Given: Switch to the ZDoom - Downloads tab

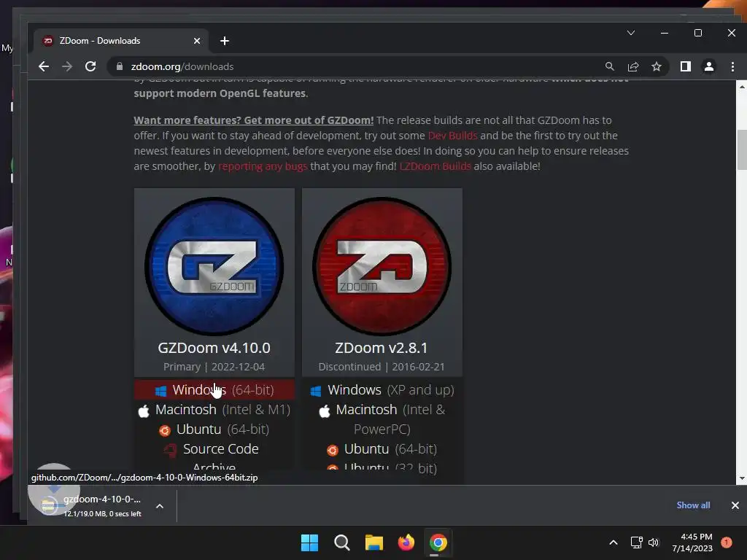Looking at the screenshot, I should point(121,41).
